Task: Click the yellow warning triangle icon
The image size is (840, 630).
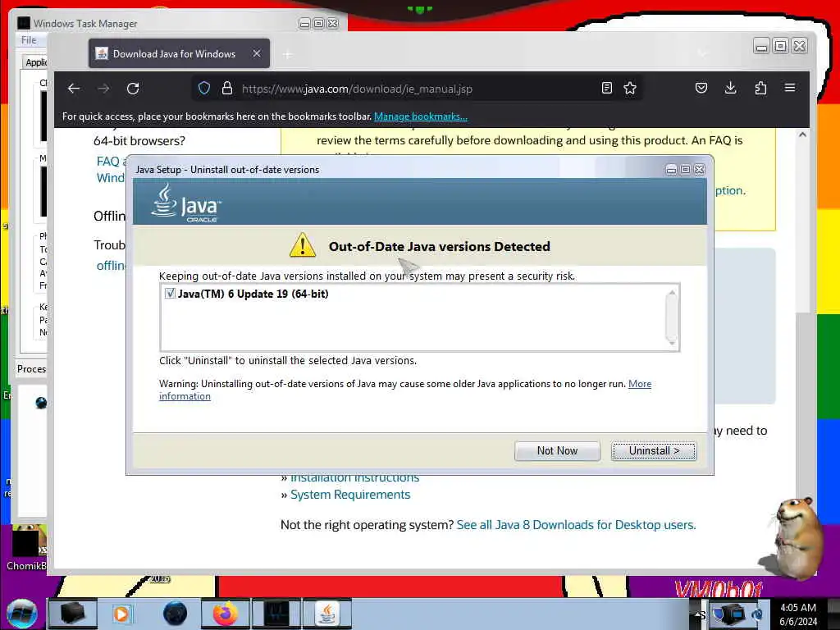Action: [x=303, y=244]
